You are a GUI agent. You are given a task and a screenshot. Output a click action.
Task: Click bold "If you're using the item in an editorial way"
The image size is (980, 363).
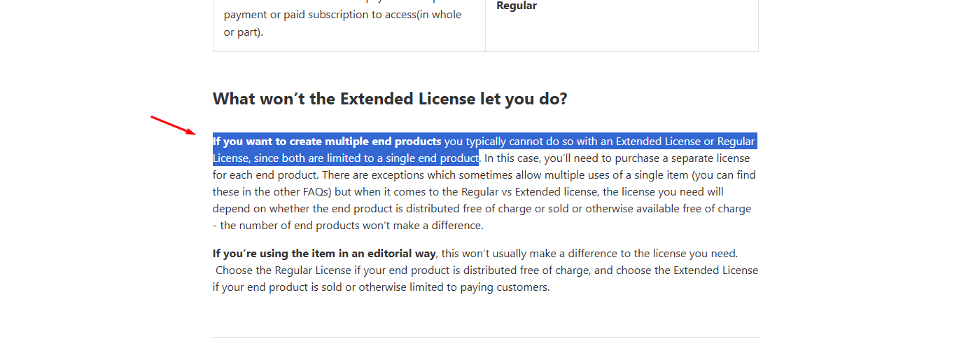pos(324,254)
